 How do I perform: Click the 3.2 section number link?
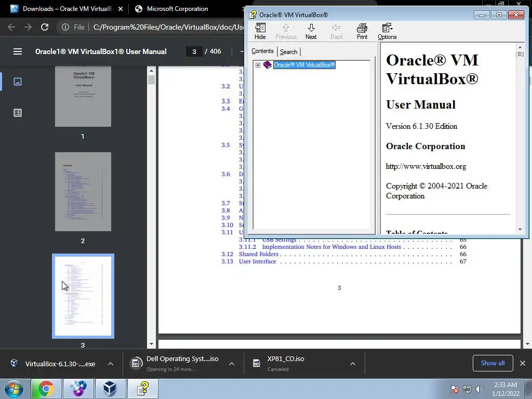point(225,87)
